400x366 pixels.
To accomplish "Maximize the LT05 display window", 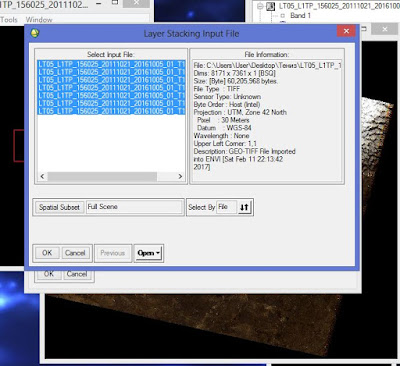I will pyautogui.click(x=115, y=3).
